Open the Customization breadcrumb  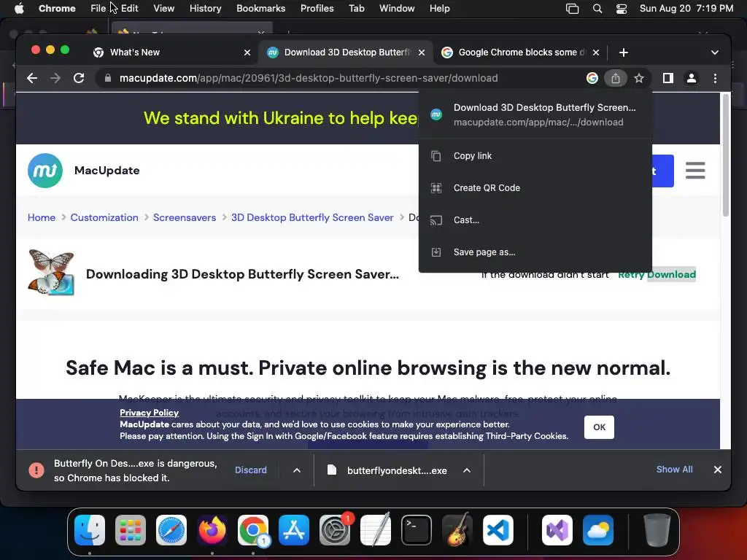pos(104,217)
